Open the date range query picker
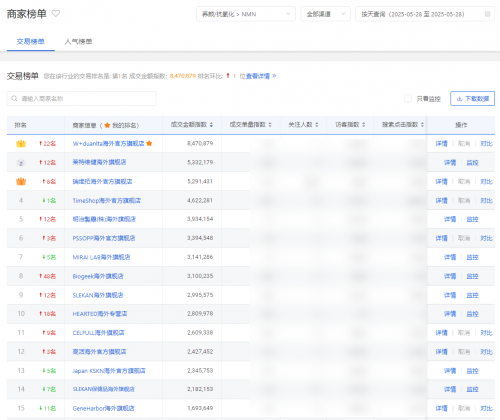Screen dimensions: 500x420 pyautogui.click(x=425, y=14)
